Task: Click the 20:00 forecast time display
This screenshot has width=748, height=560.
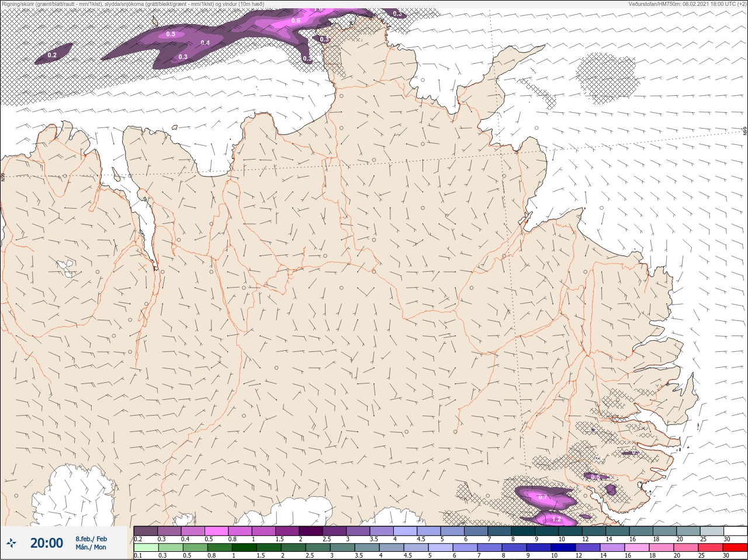Action: [47, 543]
